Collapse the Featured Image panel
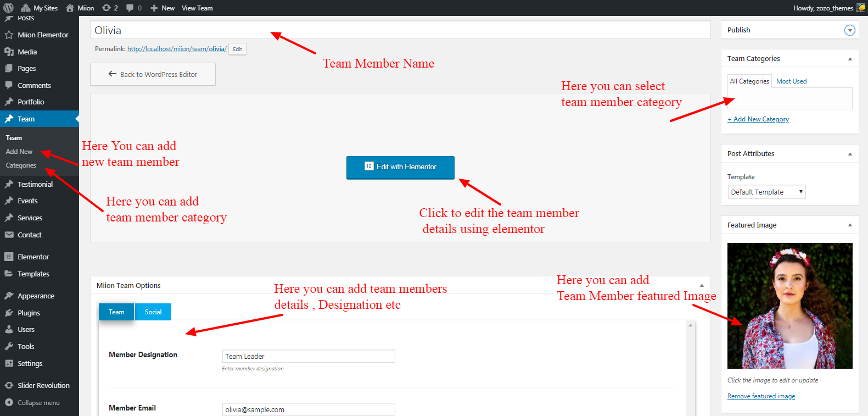868x416 pixels. click(850, 225)
